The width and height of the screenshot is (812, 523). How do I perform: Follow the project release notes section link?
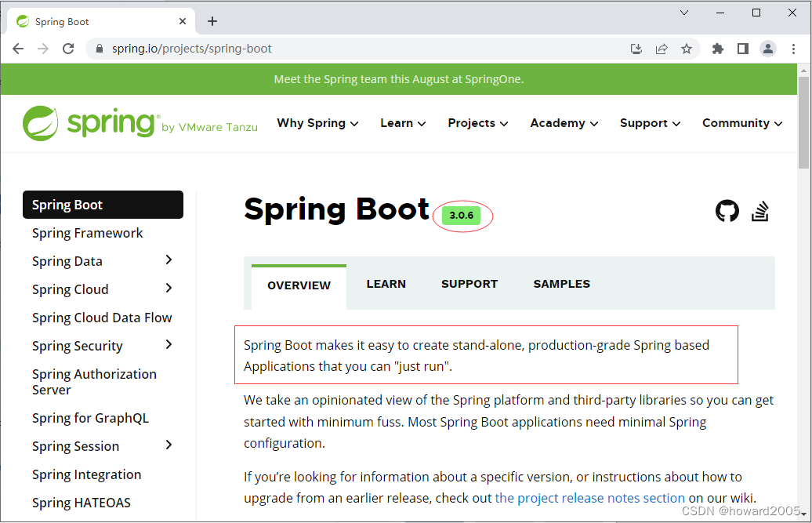point(590,498)
